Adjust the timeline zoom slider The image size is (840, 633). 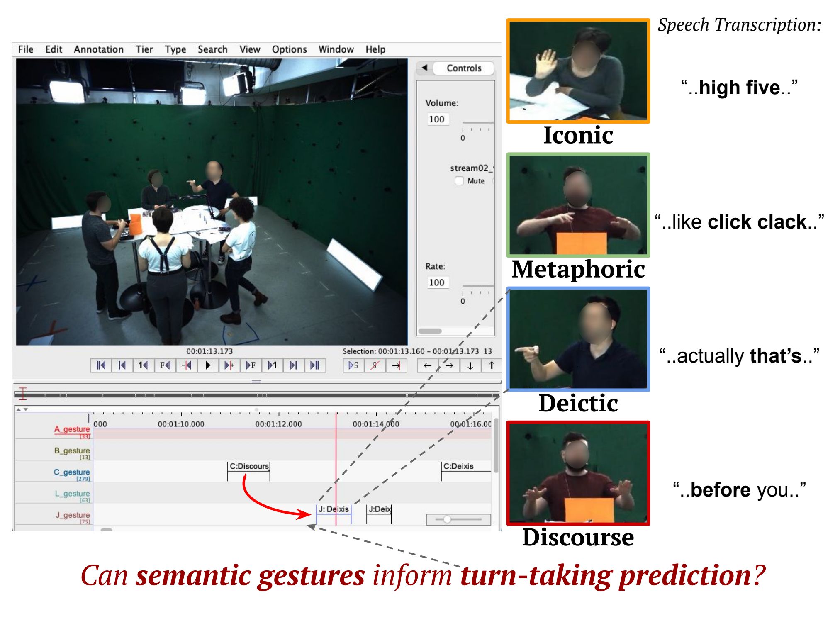click(x=447, y=519)
